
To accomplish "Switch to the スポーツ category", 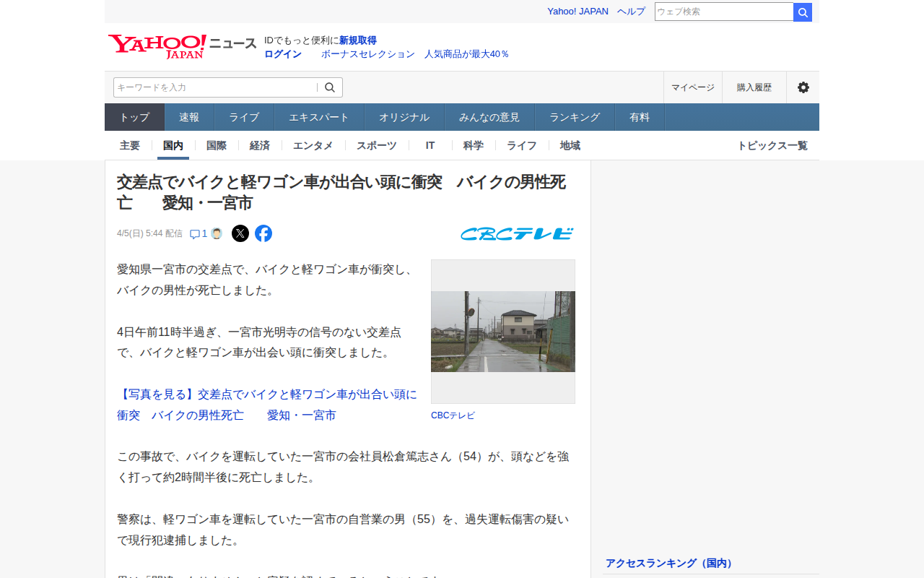I will pos(377,145).
